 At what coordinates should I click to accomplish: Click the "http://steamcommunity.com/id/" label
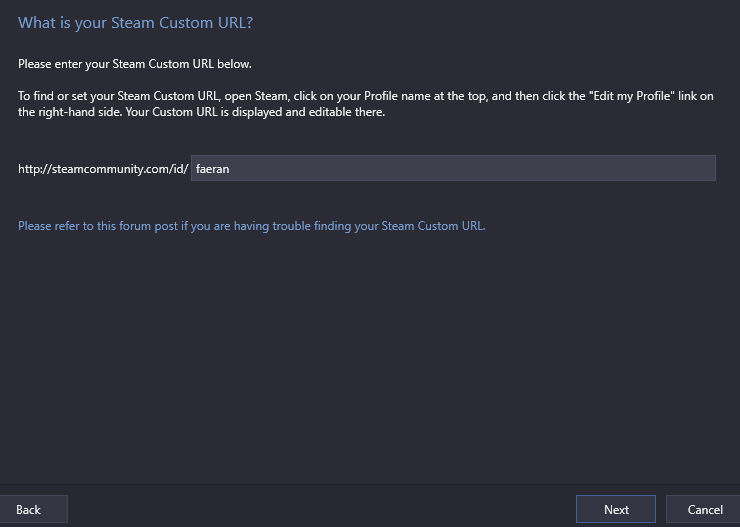pyautogui.click(x=103, y=169)
